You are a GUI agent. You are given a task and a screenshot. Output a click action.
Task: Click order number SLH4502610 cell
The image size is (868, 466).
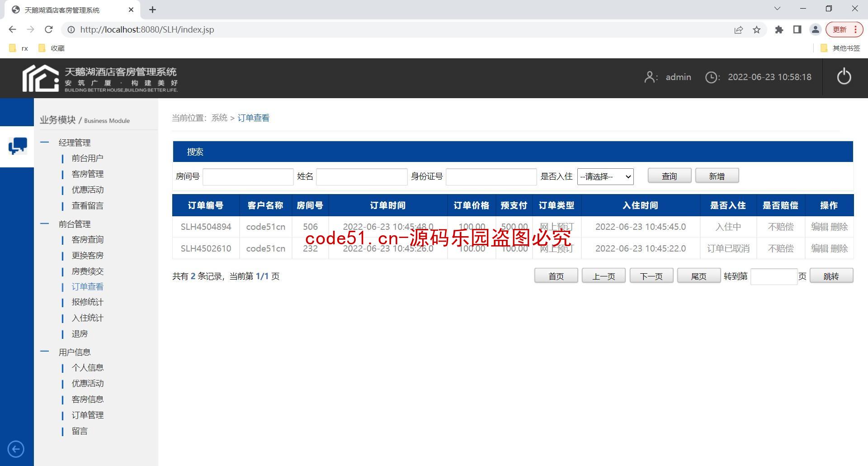tap(206, 248)
